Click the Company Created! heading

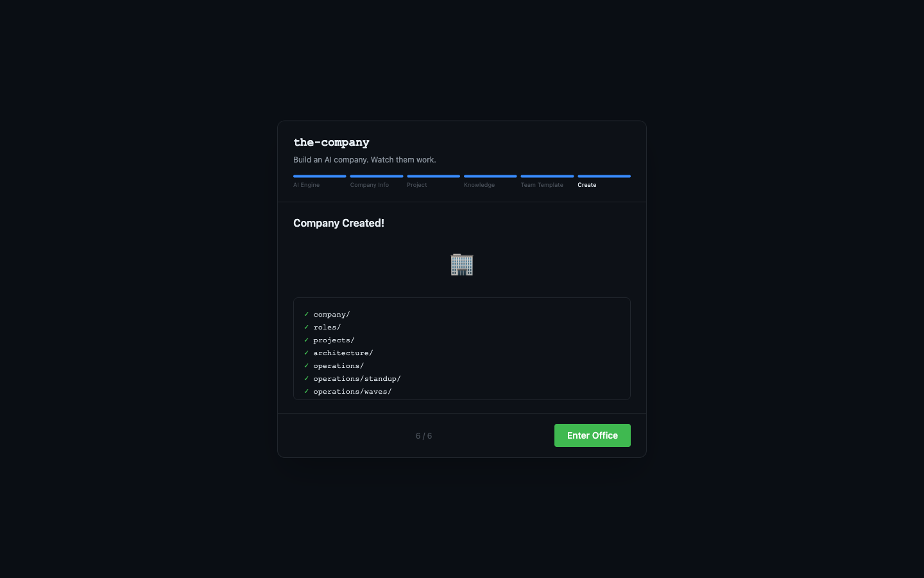tap(339, 223)
